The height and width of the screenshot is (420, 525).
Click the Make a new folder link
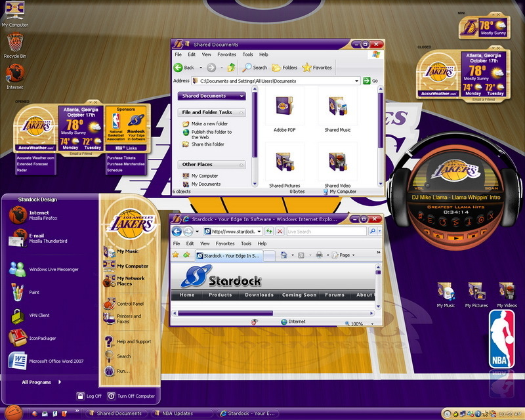209,124
